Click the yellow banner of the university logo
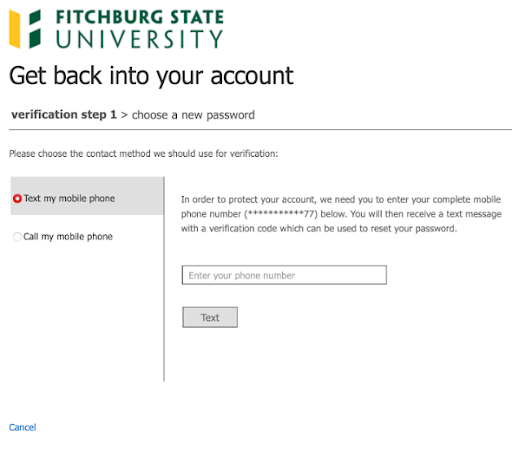The image size is (512, 463). pos(15,29)
